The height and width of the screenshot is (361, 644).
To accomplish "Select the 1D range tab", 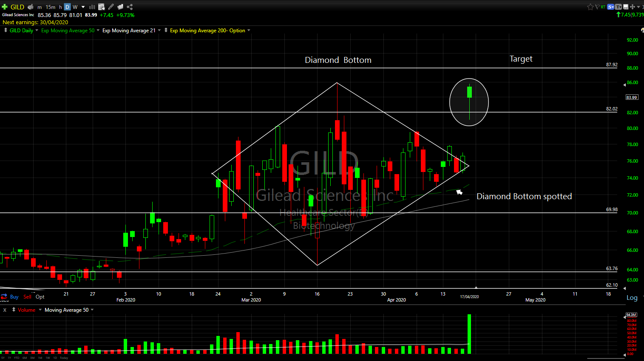I will point(55,358).
